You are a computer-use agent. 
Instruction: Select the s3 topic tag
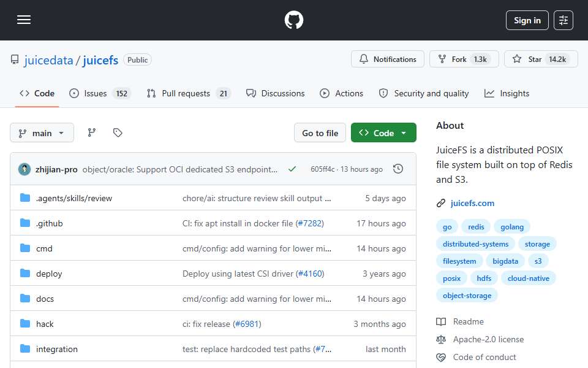point(538,261)
